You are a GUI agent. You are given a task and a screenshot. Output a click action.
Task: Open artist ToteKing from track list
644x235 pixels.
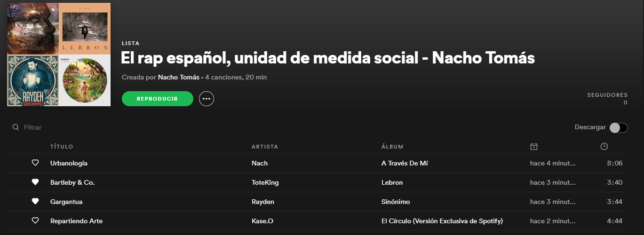pyautogui.click(x=265, y=182)
